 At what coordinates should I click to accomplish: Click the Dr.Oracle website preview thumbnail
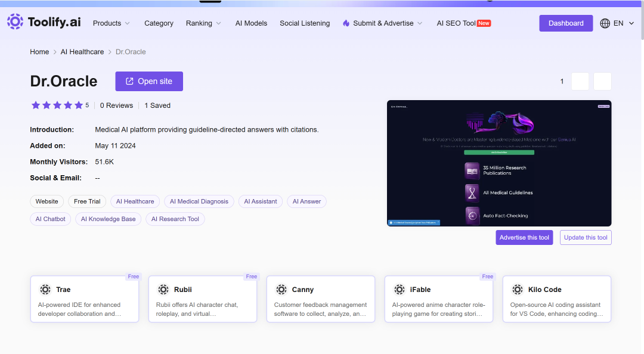click(x=499, y=163)
